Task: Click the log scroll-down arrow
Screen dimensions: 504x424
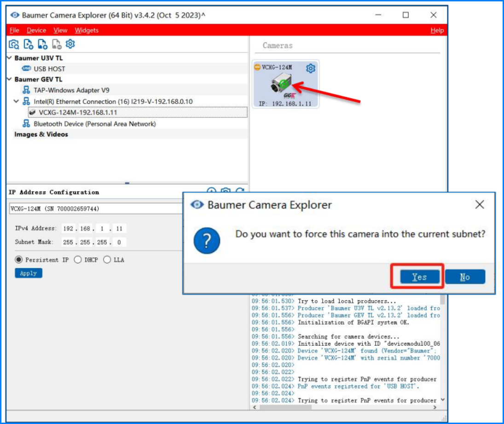Action: pyautogui.click(x=443, y=400)
